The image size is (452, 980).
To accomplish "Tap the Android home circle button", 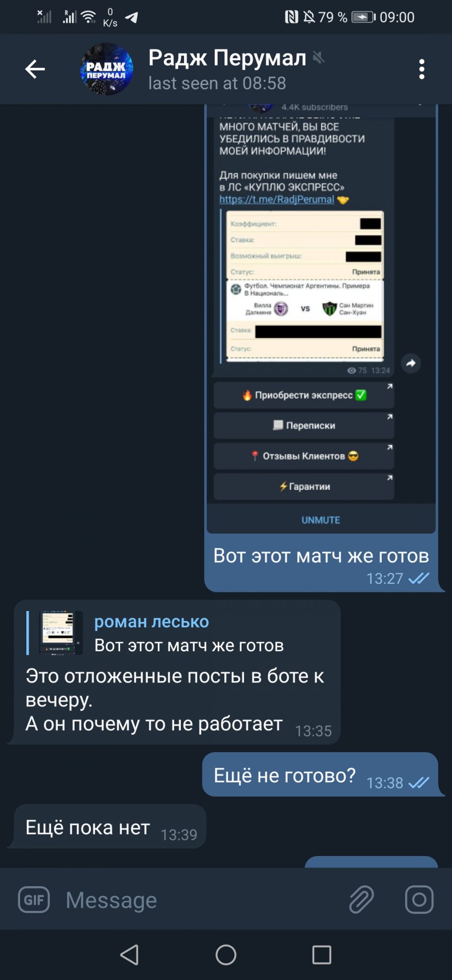I will click(226, 955).
